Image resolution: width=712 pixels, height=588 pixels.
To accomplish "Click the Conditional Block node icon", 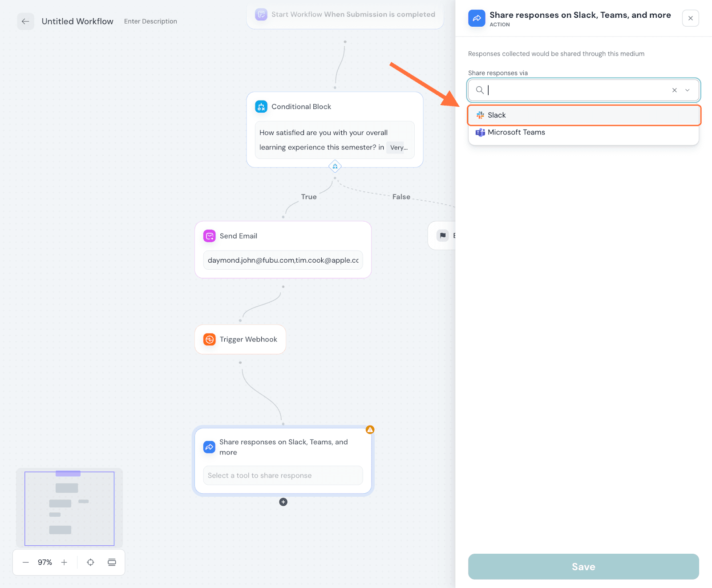I will tap(261, 107).
